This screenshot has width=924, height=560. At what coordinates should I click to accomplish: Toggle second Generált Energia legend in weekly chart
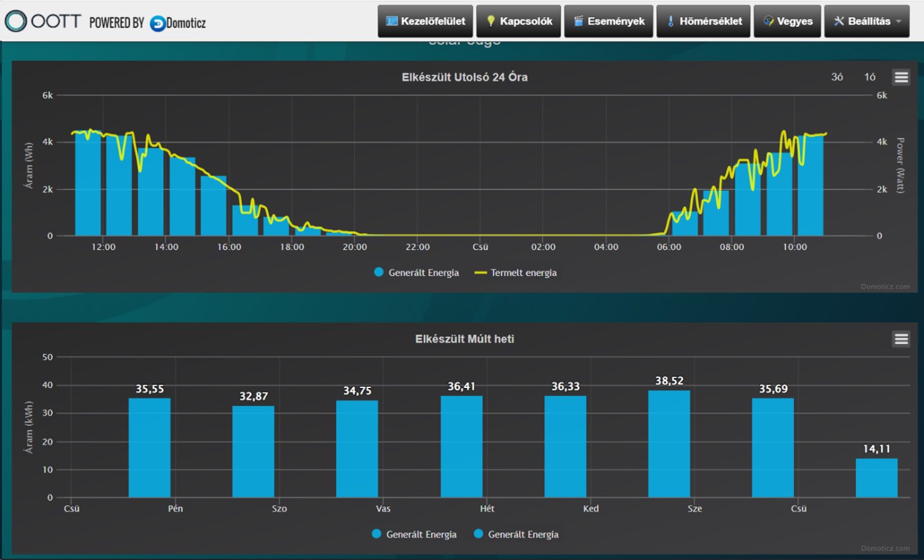(516, 534)
